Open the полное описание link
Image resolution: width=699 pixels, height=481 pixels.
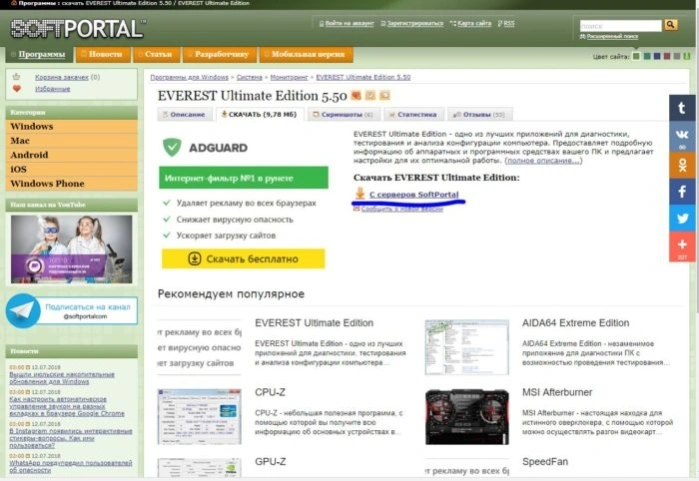point(544,160)
